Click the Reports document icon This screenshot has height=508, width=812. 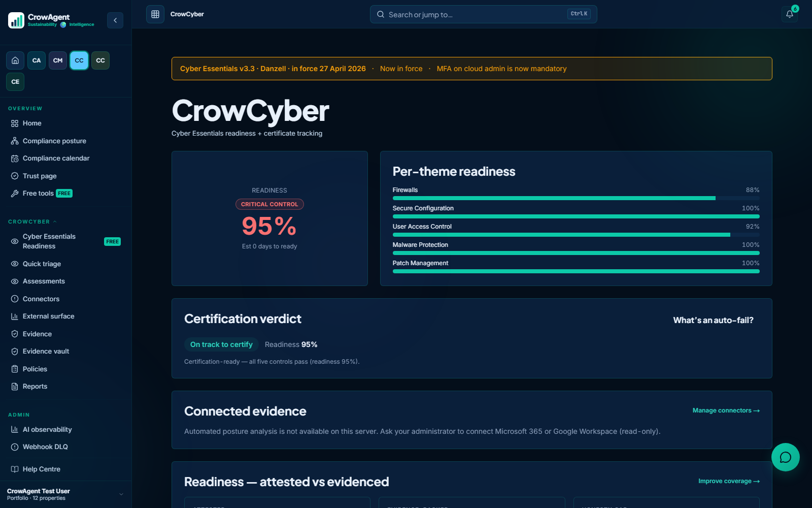[15, 387]
